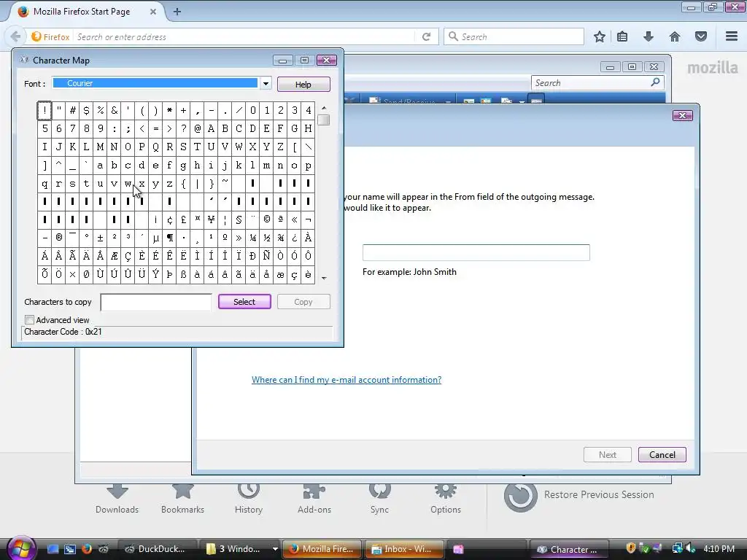Select the £ pound character in the grid
Screen dimensions: 747x560
[183, 219]
